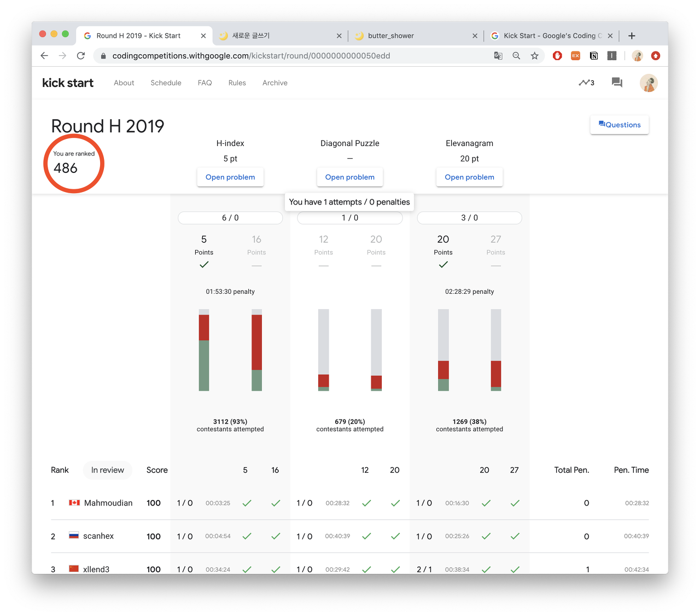Viewport: 700px width, 616px height.
Task: Click the translate page icon in address bar
Action: pyautogui.click(x=498, y=56)
